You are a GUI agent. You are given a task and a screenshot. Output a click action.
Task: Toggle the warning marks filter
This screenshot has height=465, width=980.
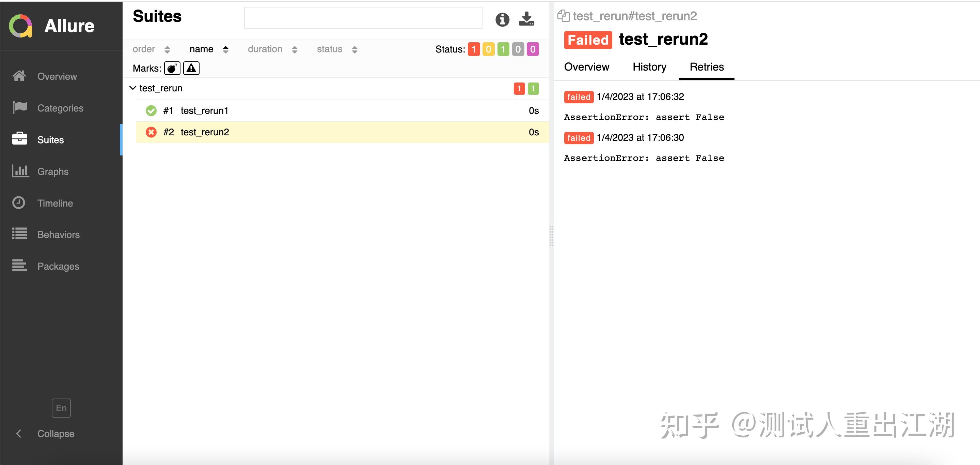(191, 68)
